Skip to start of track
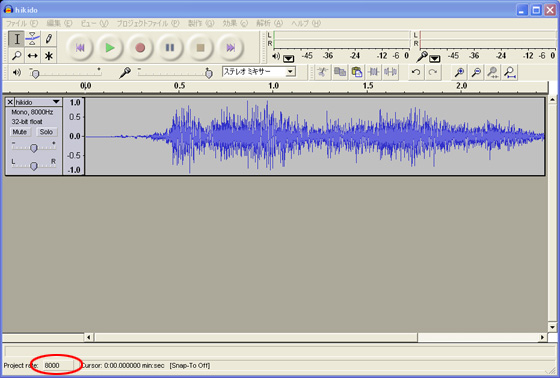Viewport: 560px width, 378px height. pos(80,48)
